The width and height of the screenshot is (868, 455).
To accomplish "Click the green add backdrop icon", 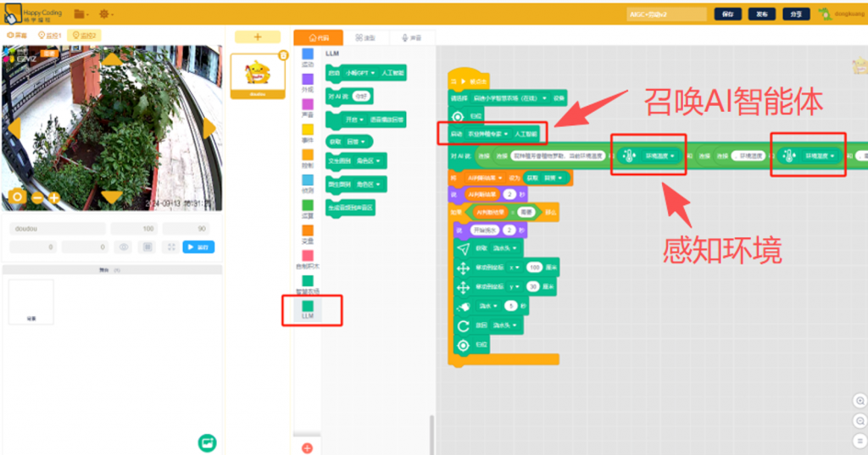I will click(207, 442).
